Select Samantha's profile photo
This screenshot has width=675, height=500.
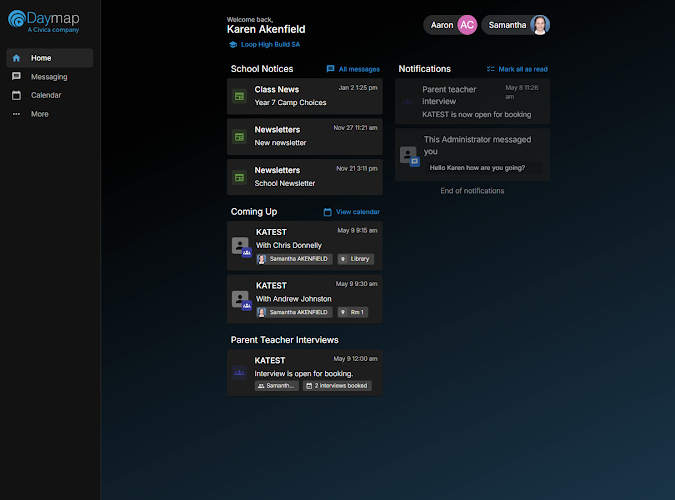(540, 25)
